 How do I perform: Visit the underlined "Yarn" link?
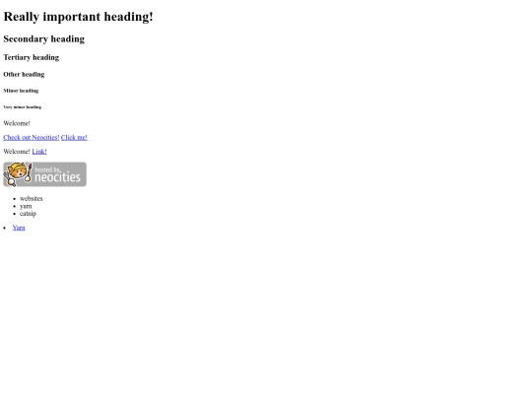[x=19, y=228]
